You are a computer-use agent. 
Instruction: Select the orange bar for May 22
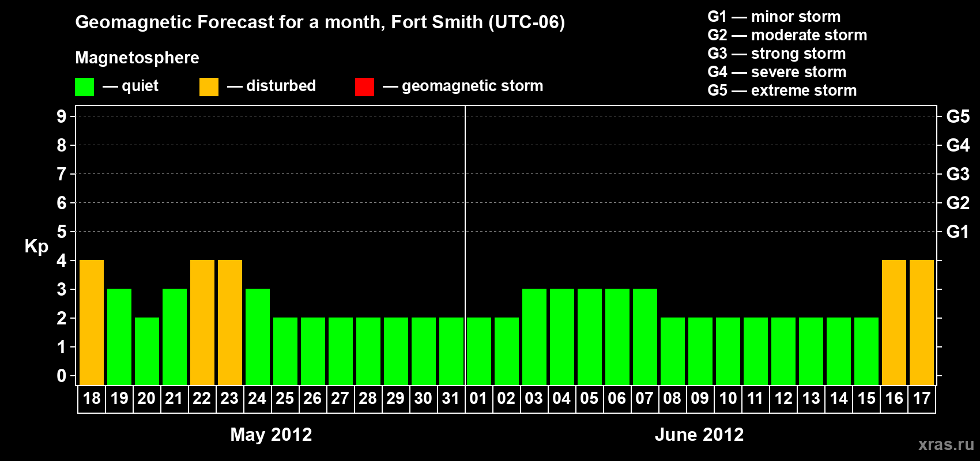(x=202, y=323)
